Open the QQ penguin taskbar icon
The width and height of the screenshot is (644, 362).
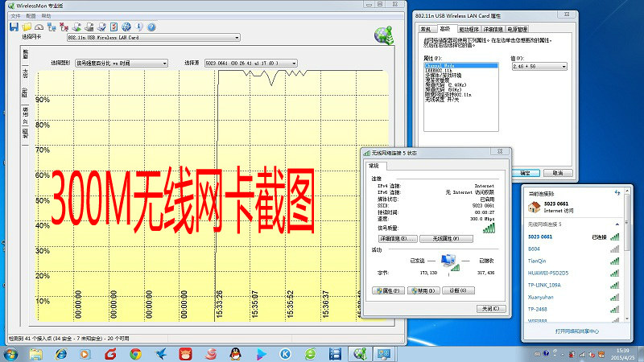(235, 354)
